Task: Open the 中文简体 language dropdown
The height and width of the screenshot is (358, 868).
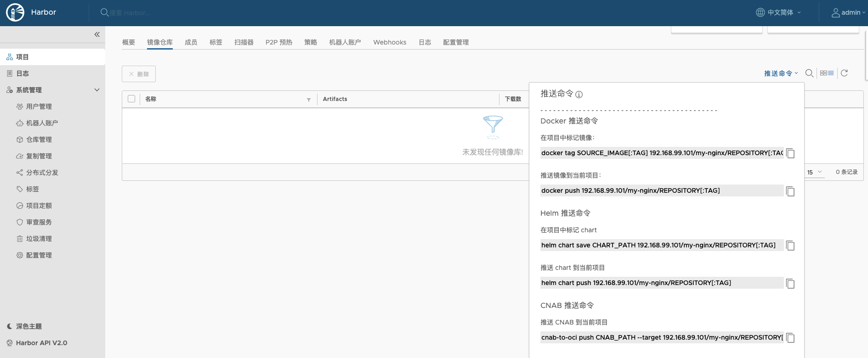Action: (778, 12)
